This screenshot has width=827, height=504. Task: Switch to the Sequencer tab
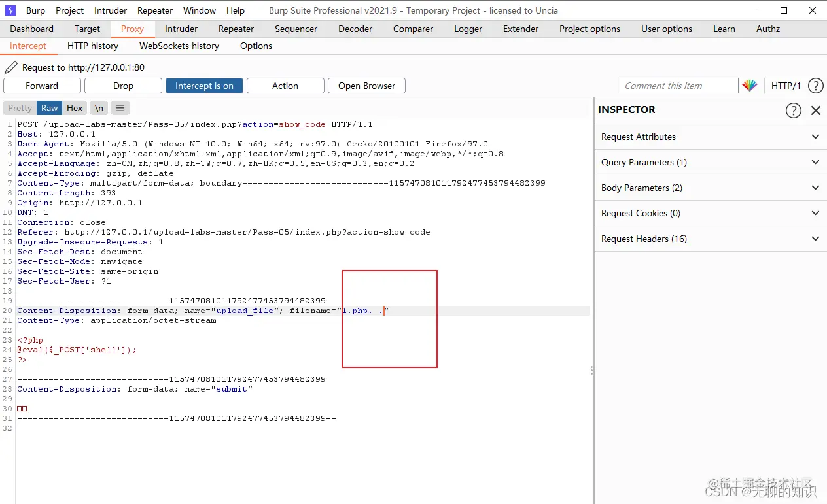[296, 29]
